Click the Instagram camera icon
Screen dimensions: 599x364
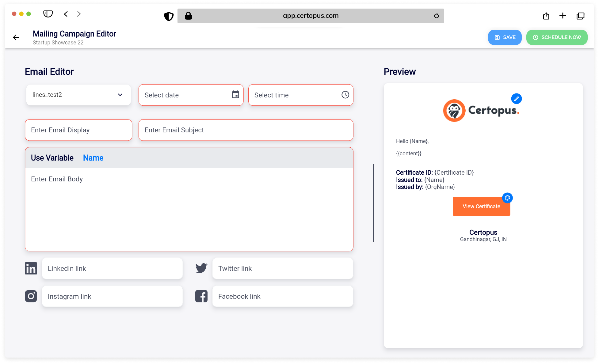click(x=31, y=296)
